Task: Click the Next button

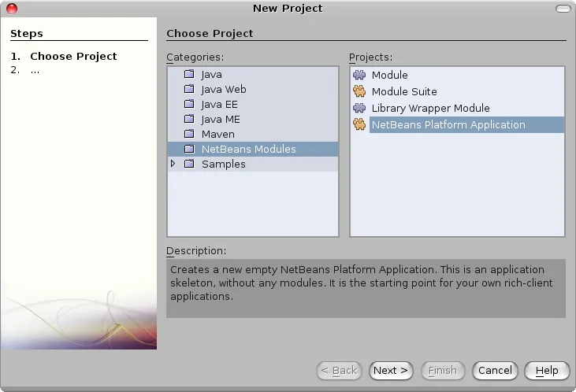Action: [391, 370]
